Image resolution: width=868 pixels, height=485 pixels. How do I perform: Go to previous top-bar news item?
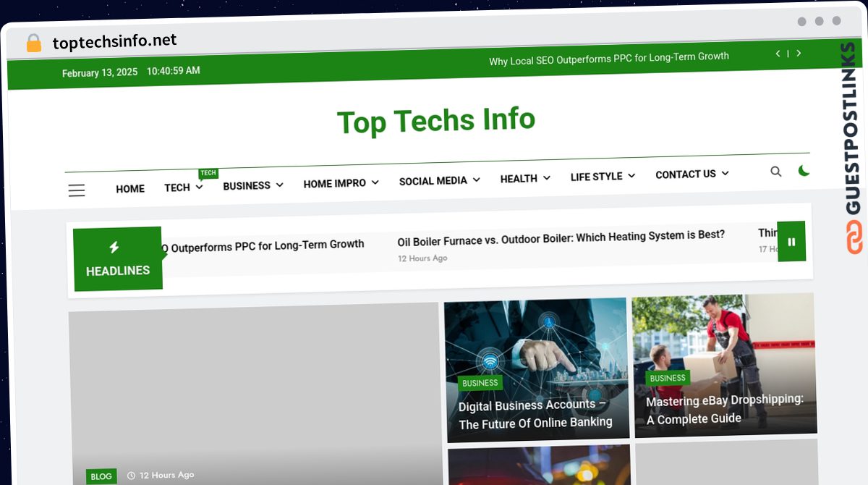click(778, 54)
